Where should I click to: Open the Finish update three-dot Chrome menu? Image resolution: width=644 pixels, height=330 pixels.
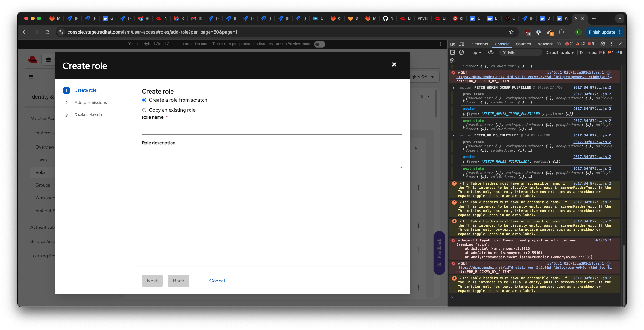[619, 32]
